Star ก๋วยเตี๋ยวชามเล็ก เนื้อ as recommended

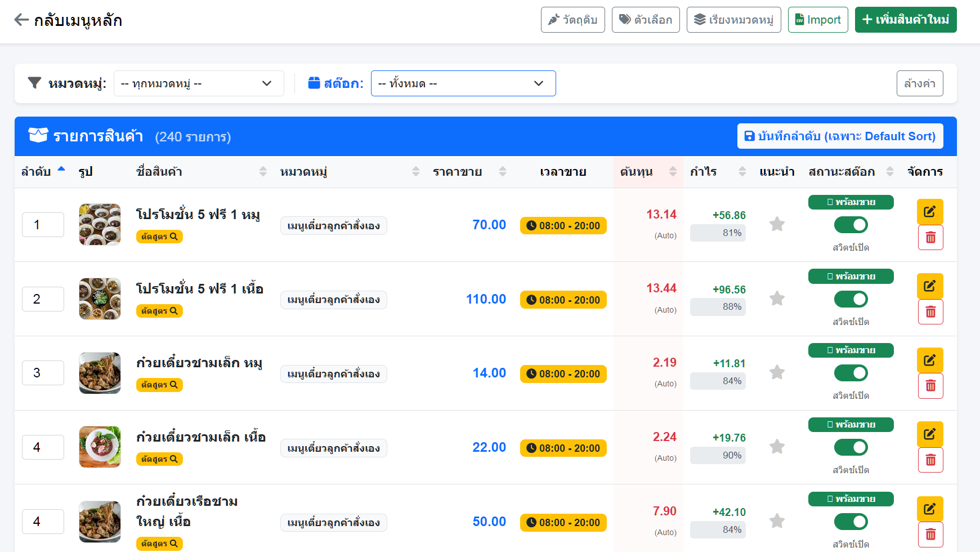point(777,447)
